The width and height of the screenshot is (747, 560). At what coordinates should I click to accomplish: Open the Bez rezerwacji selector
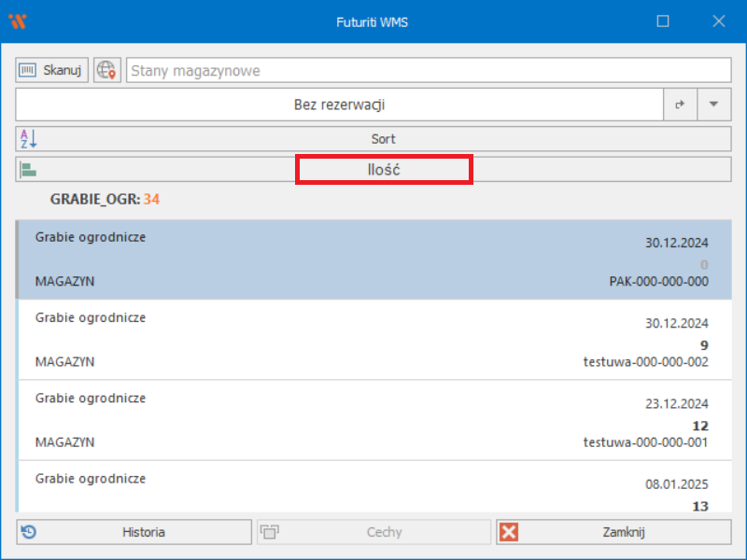pos(339,105)
